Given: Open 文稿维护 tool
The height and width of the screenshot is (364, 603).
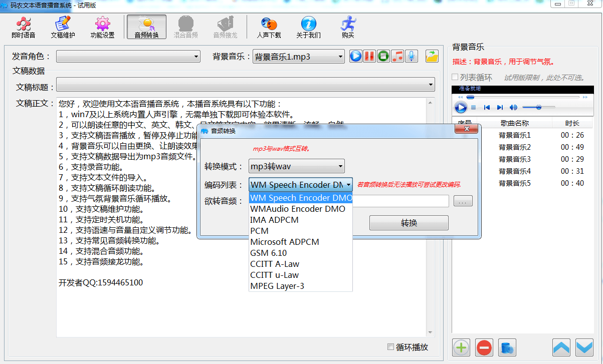Looking at the screenshot, I should click(63, 28).
